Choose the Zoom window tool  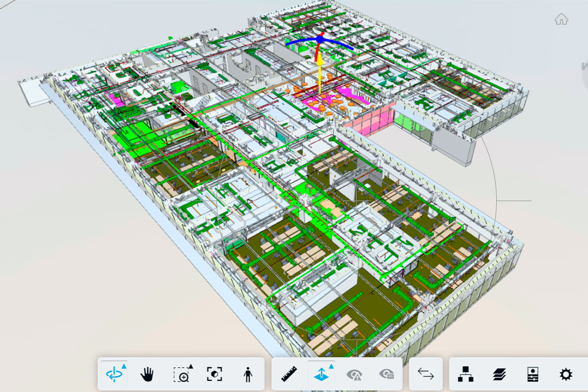coord(181,374)
